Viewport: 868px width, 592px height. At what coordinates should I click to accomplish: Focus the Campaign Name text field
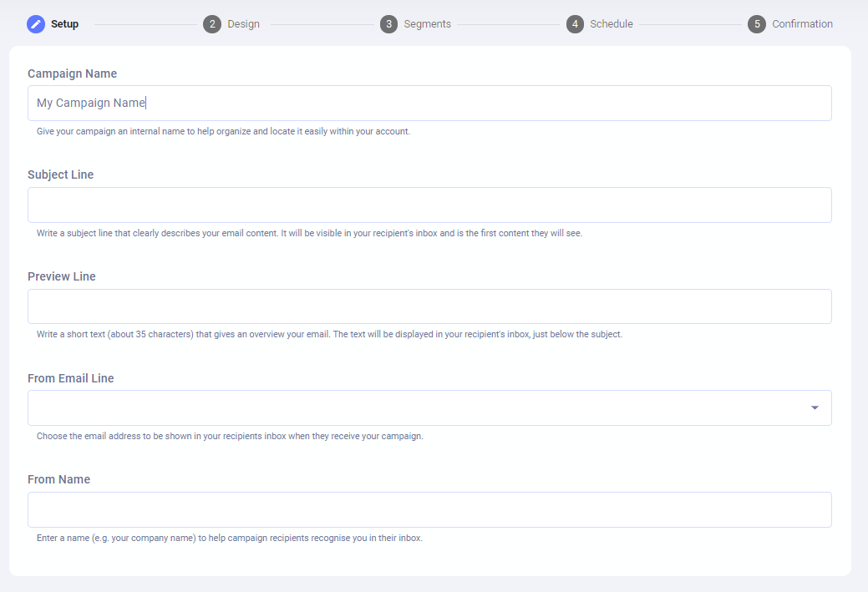429,103
